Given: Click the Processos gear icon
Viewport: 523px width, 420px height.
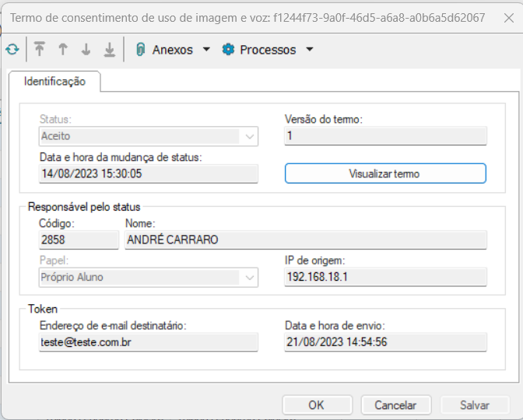Looking at the screenshot, I should tap(228, 49).
